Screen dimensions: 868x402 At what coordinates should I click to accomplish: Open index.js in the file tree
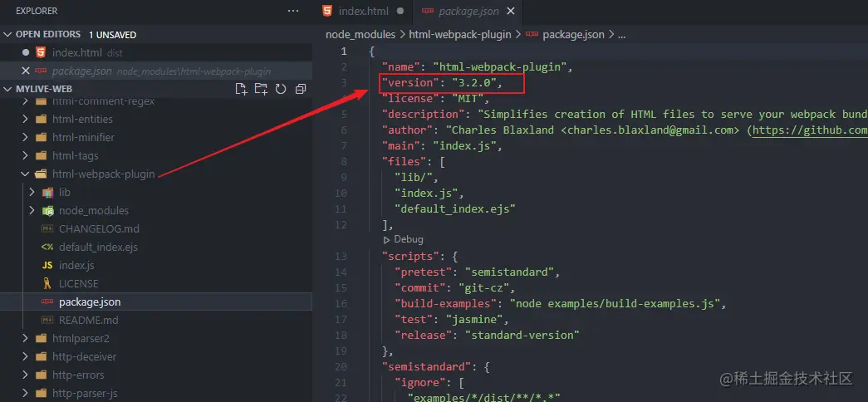pyautogui.click(x=76, y=266)
